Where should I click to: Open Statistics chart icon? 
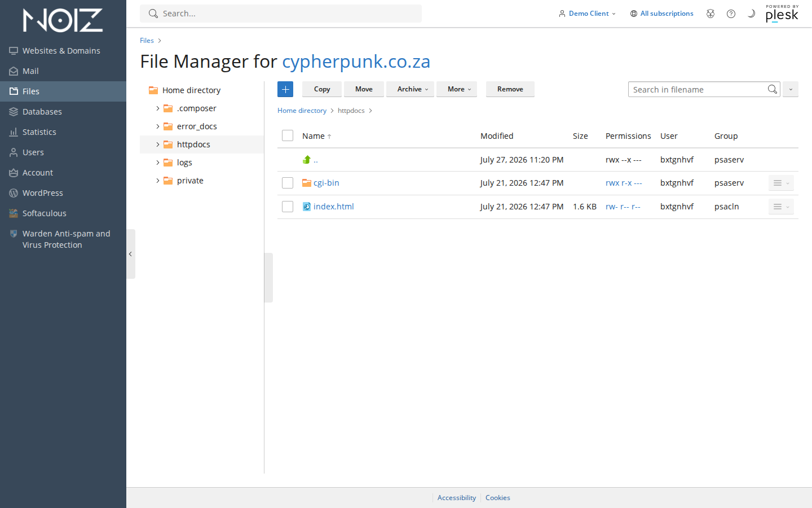[x=14, y=132]
